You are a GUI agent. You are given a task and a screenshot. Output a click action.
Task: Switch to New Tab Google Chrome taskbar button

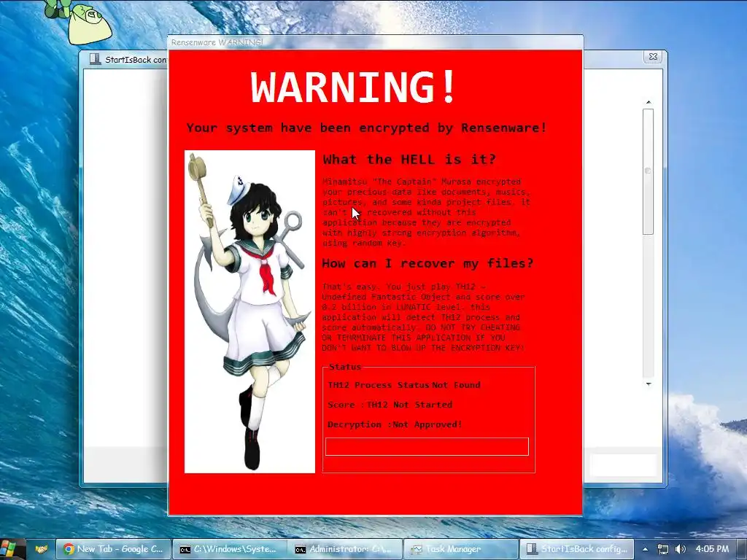(113, 549)
